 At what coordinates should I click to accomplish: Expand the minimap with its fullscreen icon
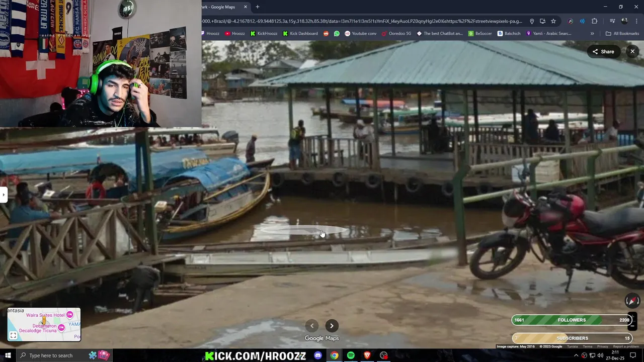click(x=13, y=335)
